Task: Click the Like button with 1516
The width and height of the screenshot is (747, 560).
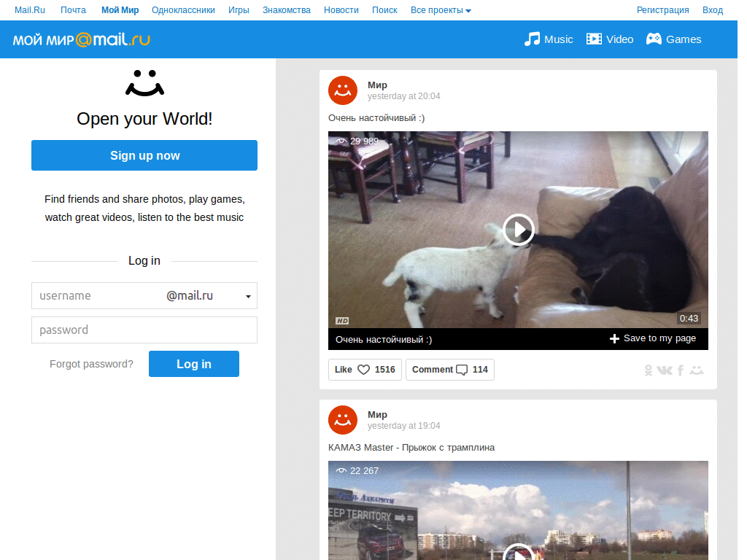Action: click(x=365, y=370)
